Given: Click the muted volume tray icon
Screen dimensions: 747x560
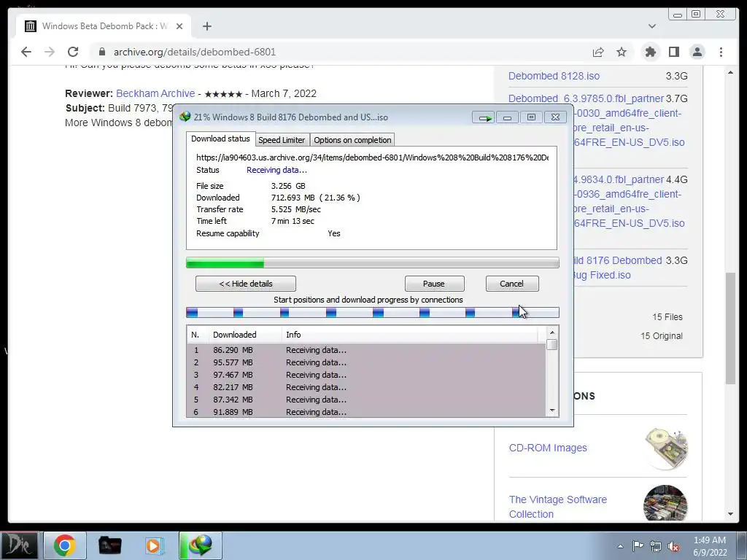Looking at the screenshot, I should [x=673, y=546].
